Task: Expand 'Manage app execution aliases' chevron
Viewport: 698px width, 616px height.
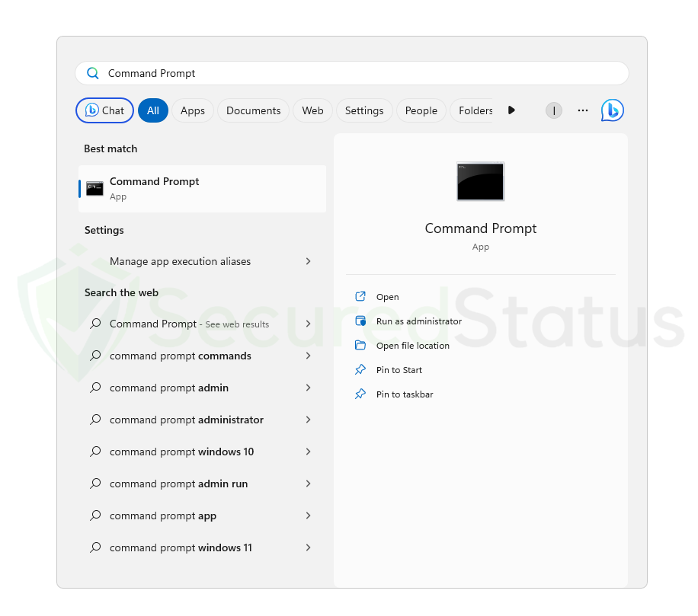Action: point(308,261)
